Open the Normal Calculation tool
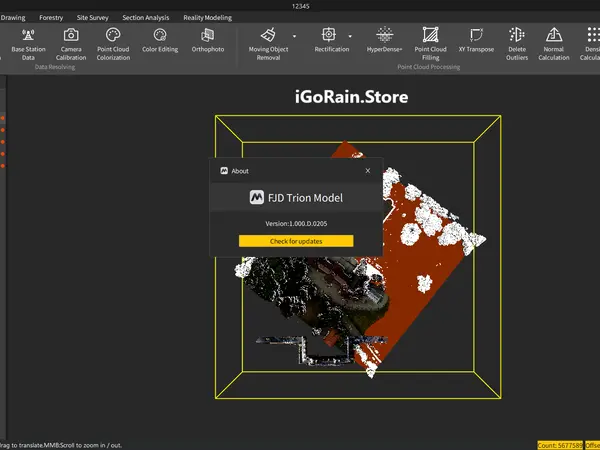 pyautogui.click(x=554, y=44)
